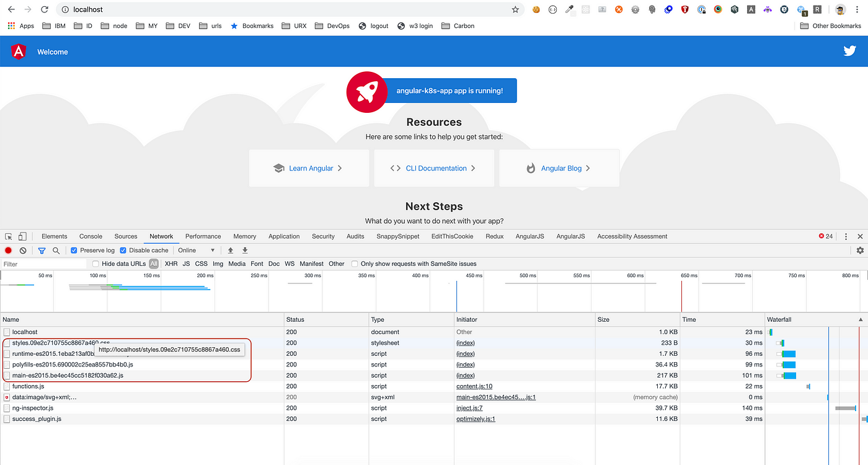
Task: Export HAR file with down arrow
Action: click(x=245, y=250)
